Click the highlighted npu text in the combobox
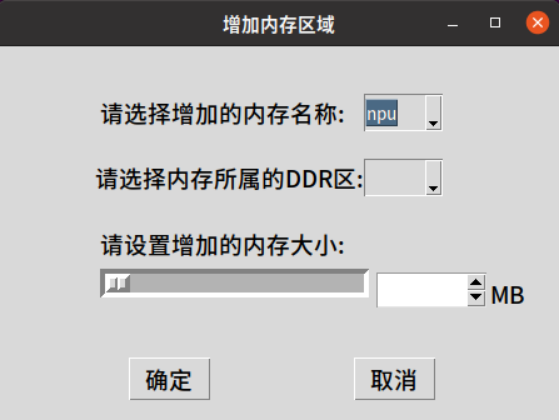 (x=381, y=113)
